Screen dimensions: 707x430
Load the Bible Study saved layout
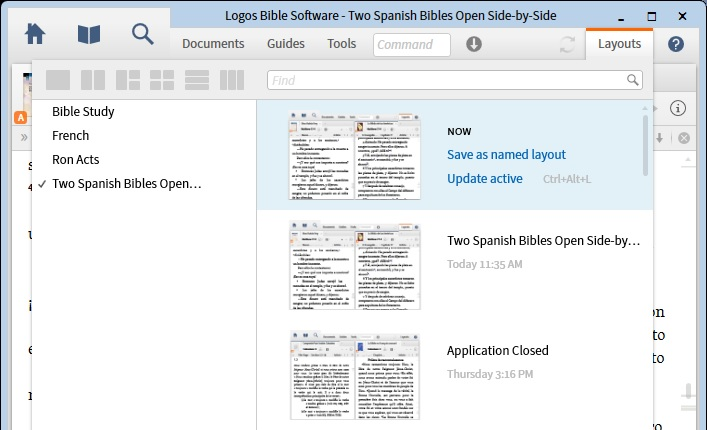(x=83, y=112)
